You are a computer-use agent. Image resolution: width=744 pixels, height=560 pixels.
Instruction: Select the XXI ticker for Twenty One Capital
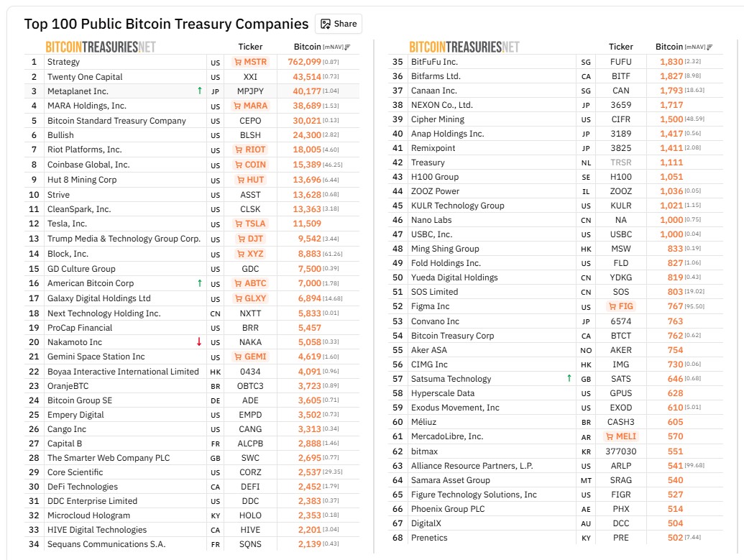(250, 77)
